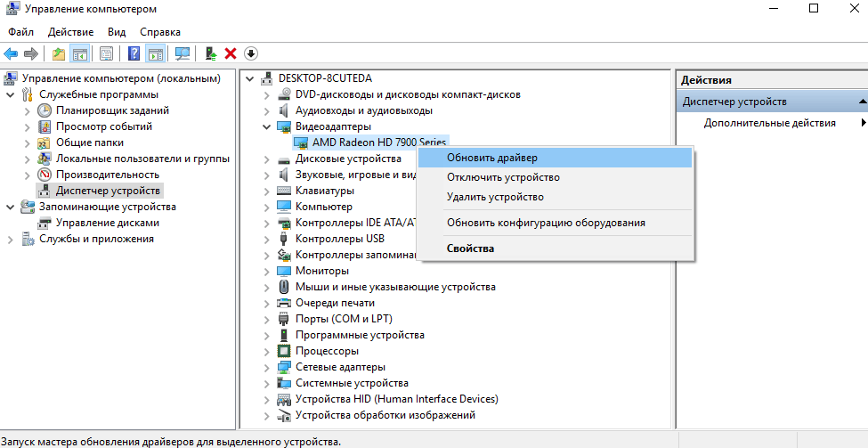Viewport: 868px width, 448px height.
Task: Select Программные устройства category
Action: [x=360, y=335]
